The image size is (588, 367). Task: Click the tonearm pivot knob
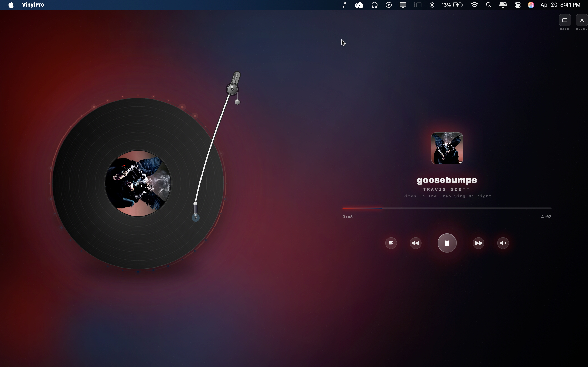click(232, 89)
